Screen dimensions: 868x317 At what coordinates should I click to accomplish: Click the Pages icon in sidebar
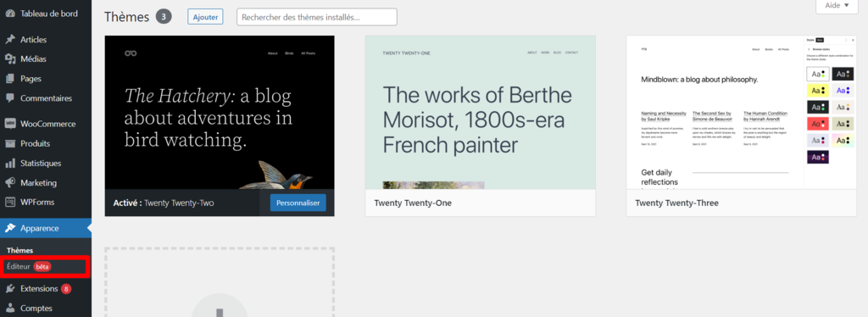[9, 79]
